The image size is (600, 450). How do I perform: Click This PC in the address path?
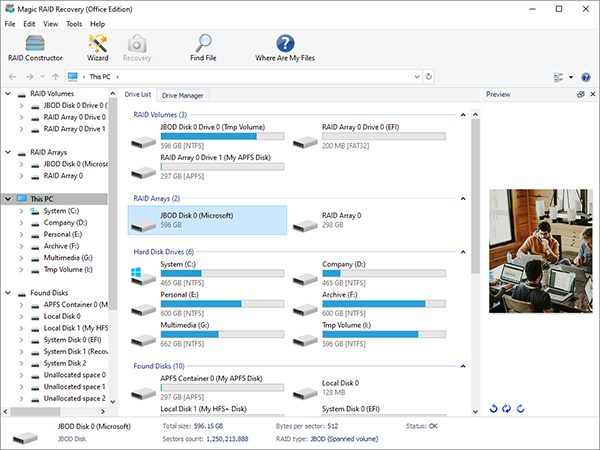pos(100,77)
